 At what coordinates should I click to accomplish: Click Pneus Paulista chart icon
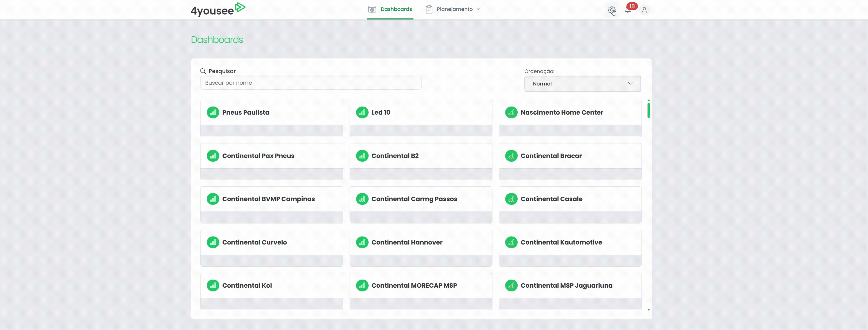[213, 113]
